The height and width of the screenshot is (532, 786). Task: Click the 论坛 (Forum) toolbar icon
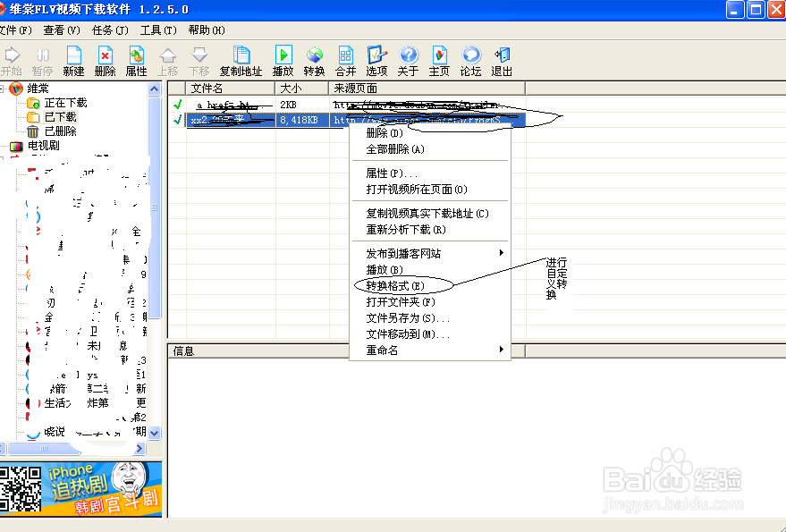(470, 61)
